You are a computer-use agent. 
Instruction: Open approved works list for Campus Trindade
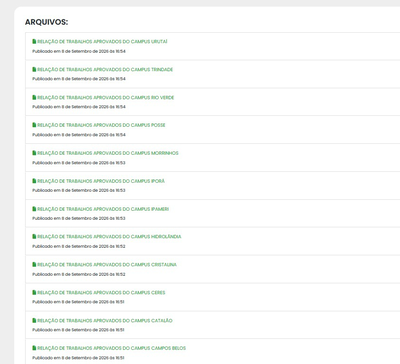point(105,70)
